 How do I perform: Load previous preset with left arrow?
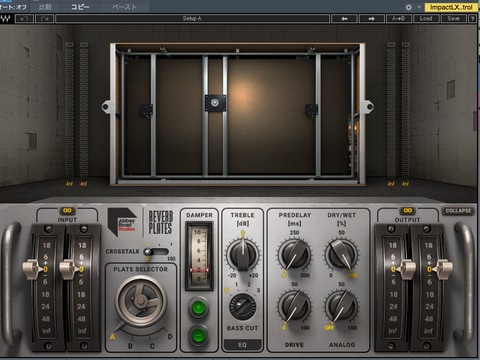[x=344, y=19]
